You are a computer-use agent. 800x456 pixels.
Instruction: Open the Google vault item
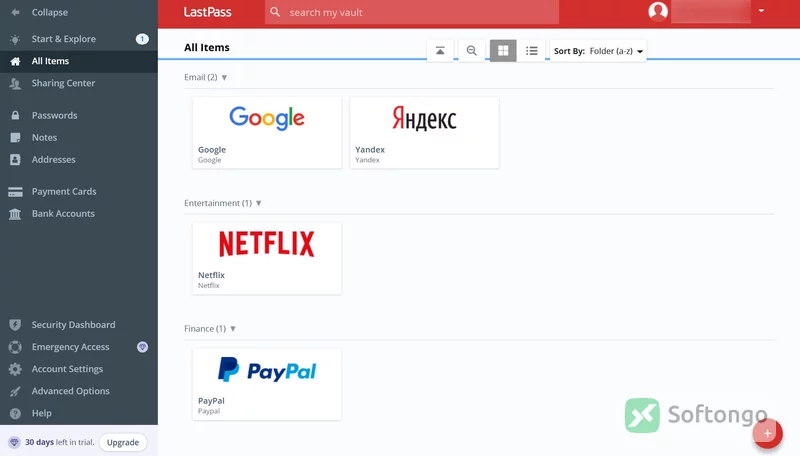tap(267, 133)
